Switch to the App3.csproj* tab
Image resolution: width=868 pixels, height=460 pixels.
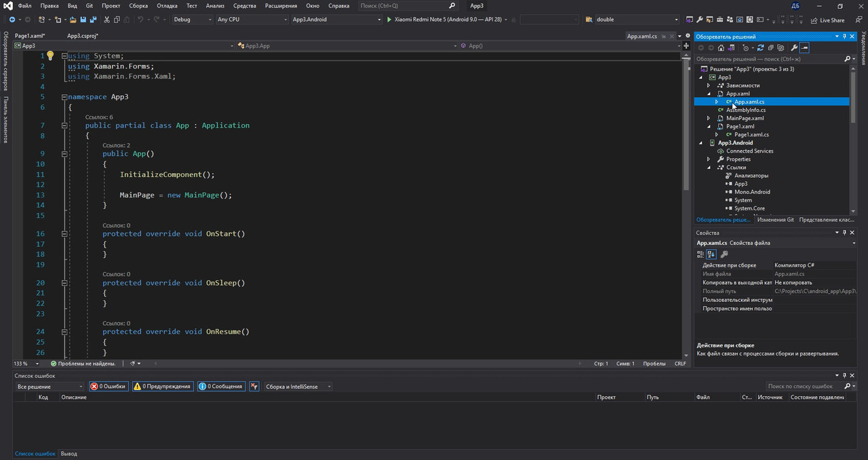[x=83, y=36]
